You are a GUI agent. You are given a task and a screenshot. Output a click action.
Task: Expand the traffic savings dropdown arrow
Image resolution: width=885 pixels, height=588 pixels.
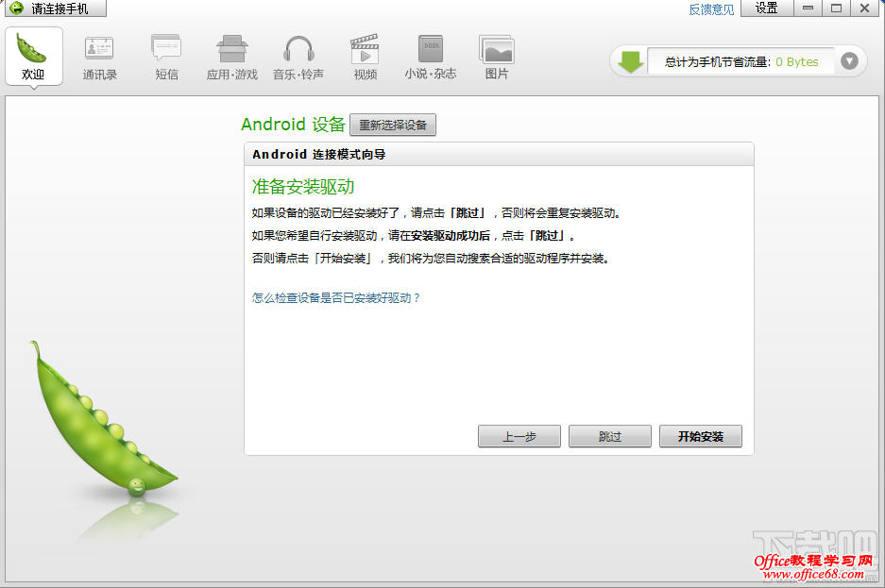pyautogui.click(x=848, y=61)
